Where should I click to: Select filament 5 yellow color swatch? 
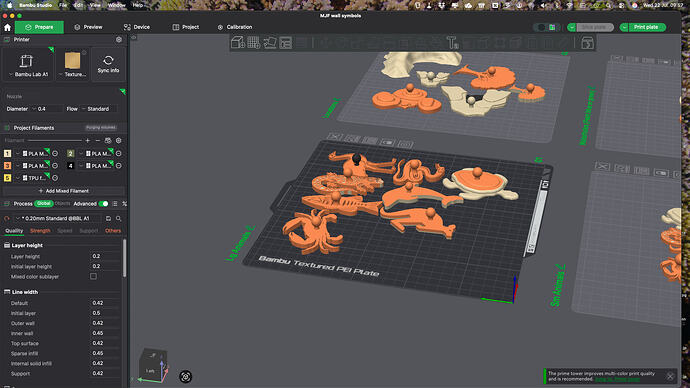[7, 178]
